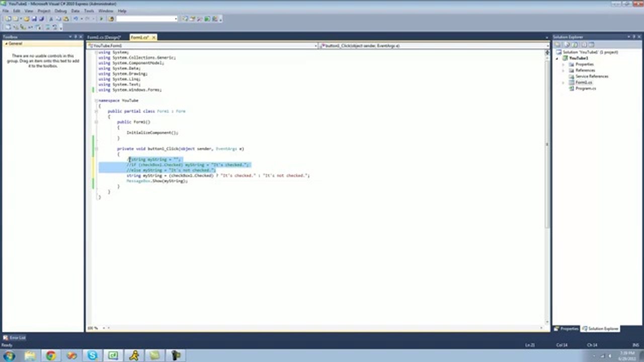The image size is (644, 362).
Task: Click the taskbar clock
Action: 627,355
